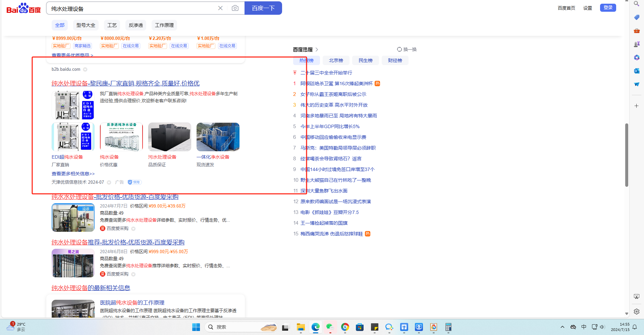Expand the system tray hidden icons chevron

(562, 327)
